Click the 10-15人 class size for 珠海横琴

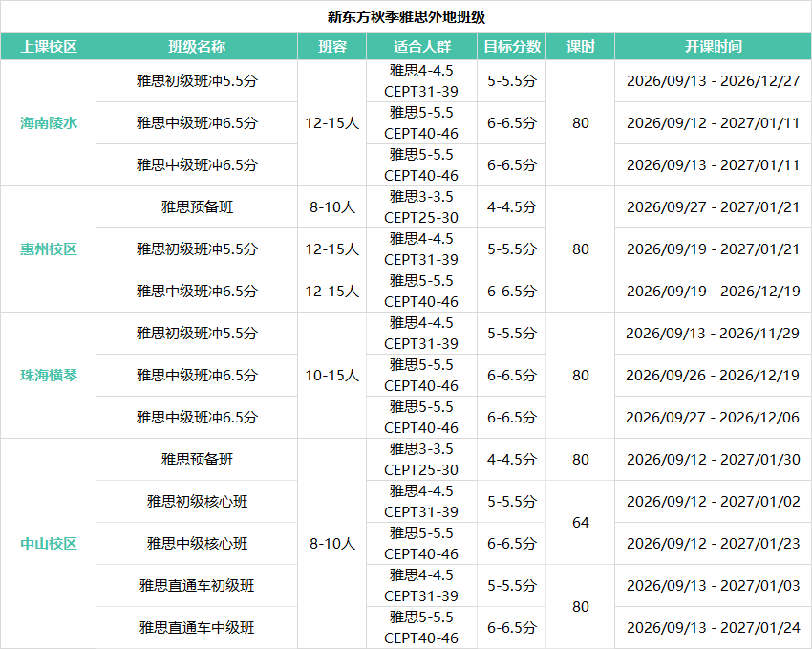pyautogui.click(x=331, y=375)
